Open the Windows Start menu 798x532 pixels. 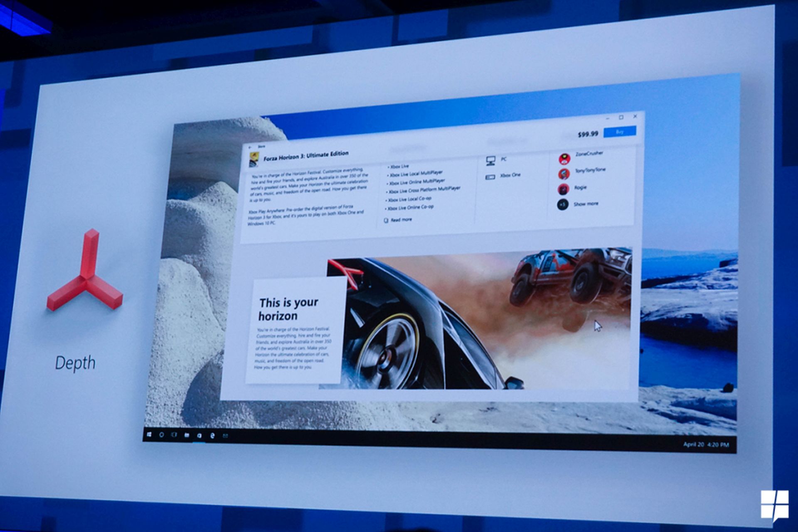point(149,435)
